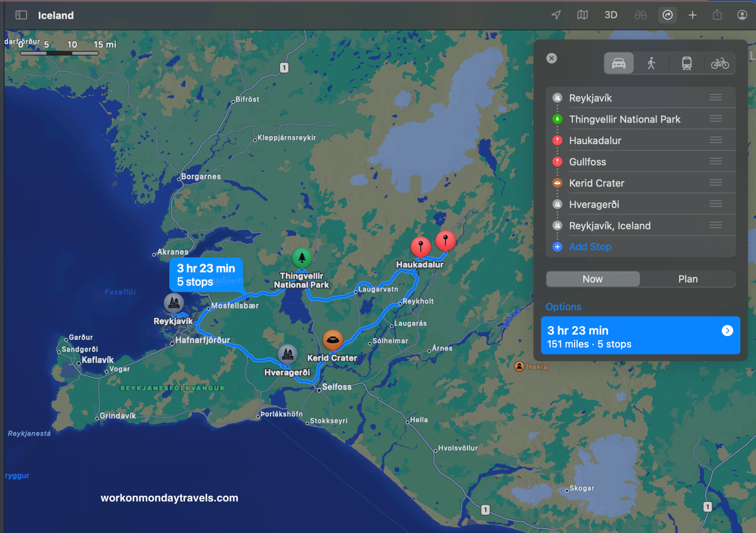
Task: Select the Now tab
Action: [x=592, y=279]
